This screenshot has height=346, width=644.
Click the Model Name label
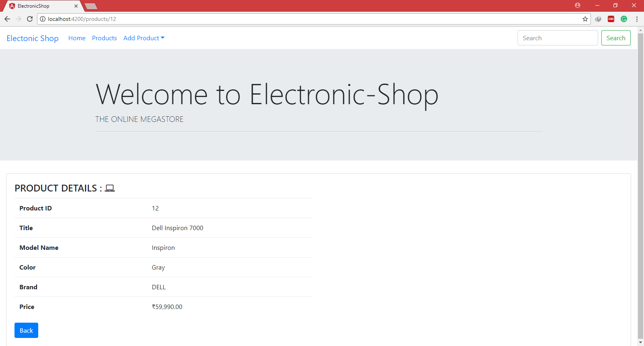click(39, 247)
